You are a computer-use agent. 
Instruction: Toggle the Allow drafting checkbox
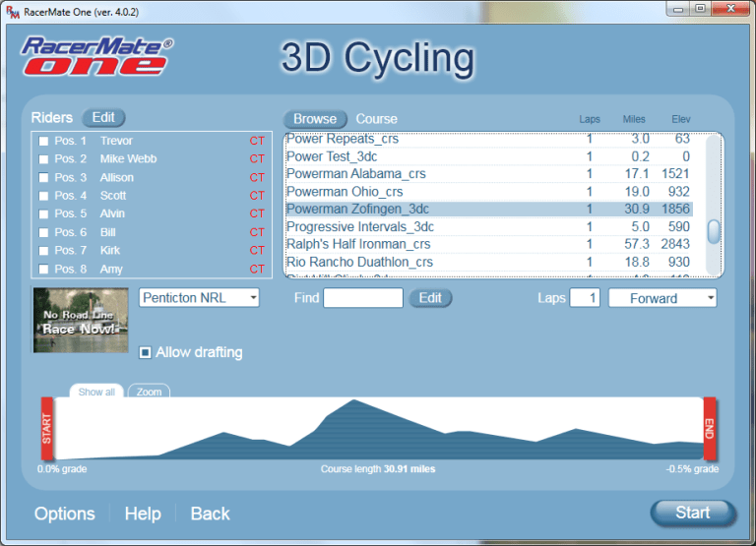[146, 352]
